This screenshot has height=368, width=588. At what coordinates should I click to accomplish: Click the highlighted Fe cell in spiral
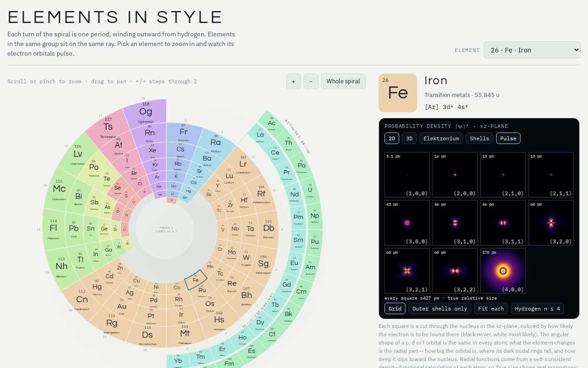(196, 280)
